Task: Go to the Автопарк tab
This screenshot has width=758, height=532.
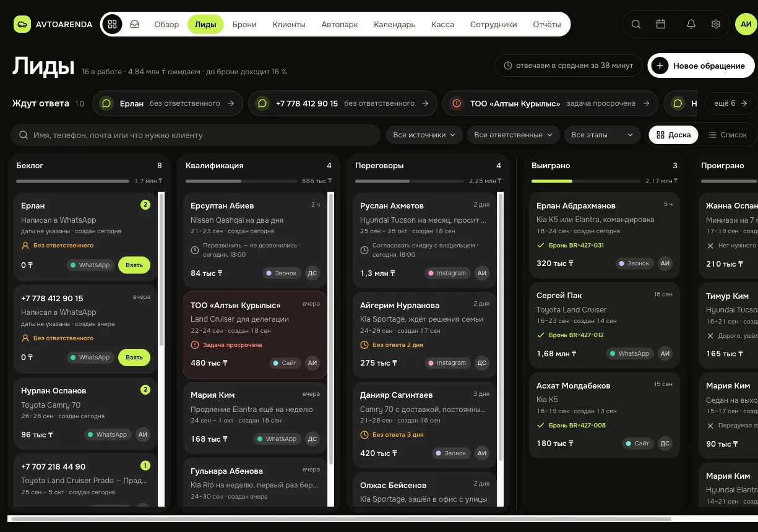Action: (x=340, y=25)
